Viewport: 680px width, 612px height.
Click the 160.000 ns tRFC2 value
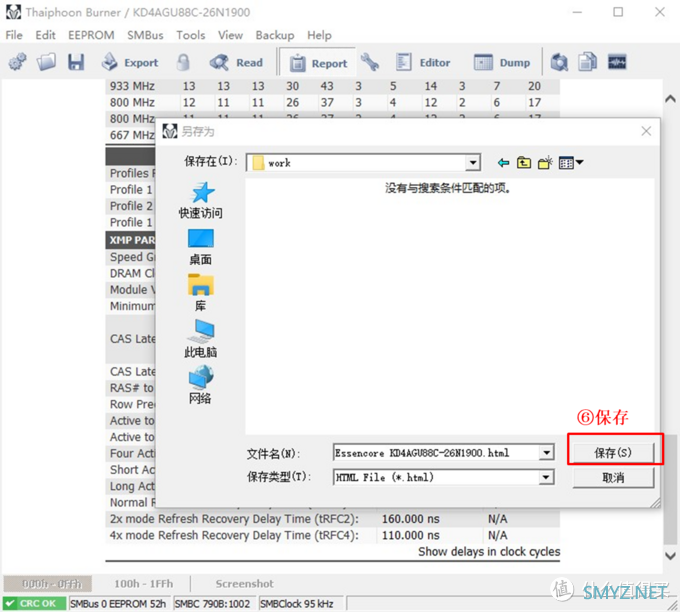410,519
